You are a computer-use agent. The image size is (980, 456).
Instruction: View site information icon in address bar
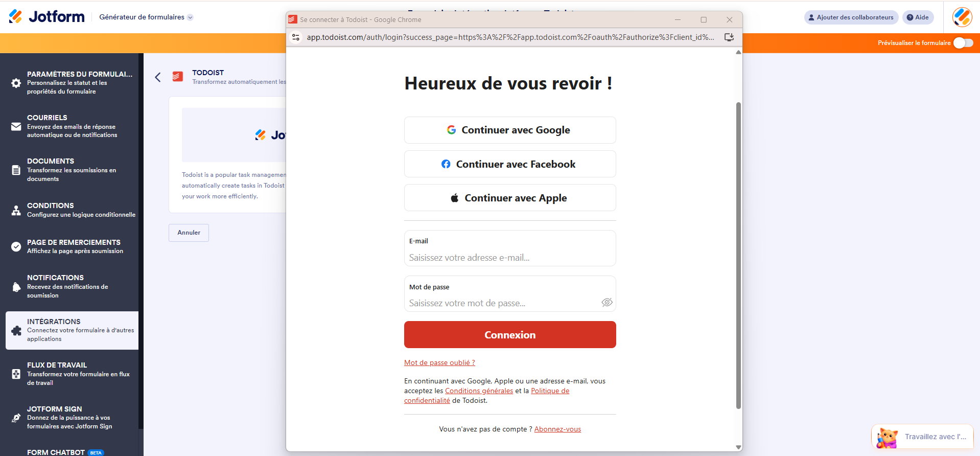296,37
